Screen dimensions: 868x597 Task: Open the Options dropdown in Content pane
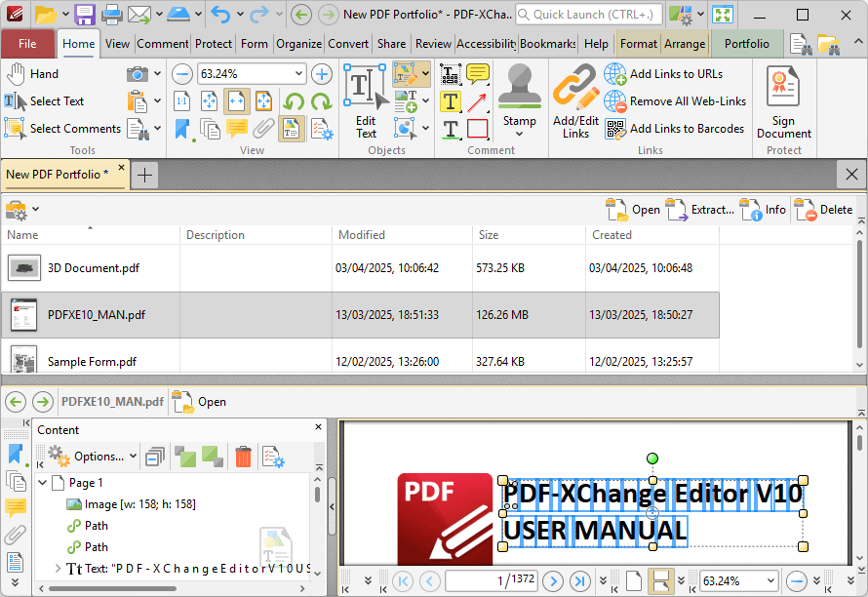pos(92,457)
